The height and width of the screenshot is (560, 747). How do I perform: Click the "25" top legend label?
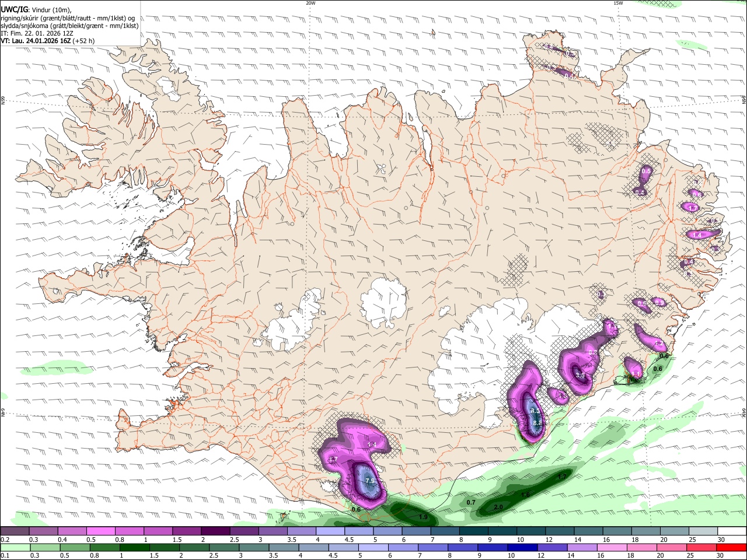point(692,540)
